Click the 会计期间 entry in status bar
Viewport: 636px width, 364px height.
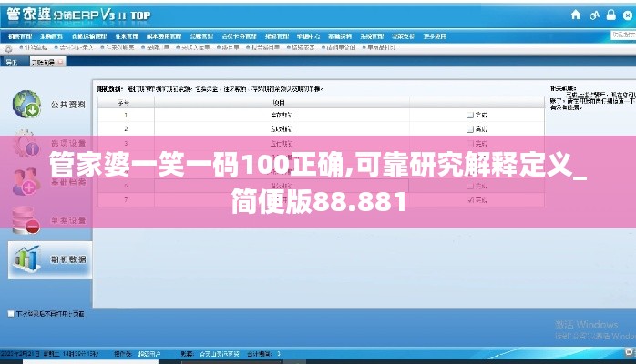[264, 354]
